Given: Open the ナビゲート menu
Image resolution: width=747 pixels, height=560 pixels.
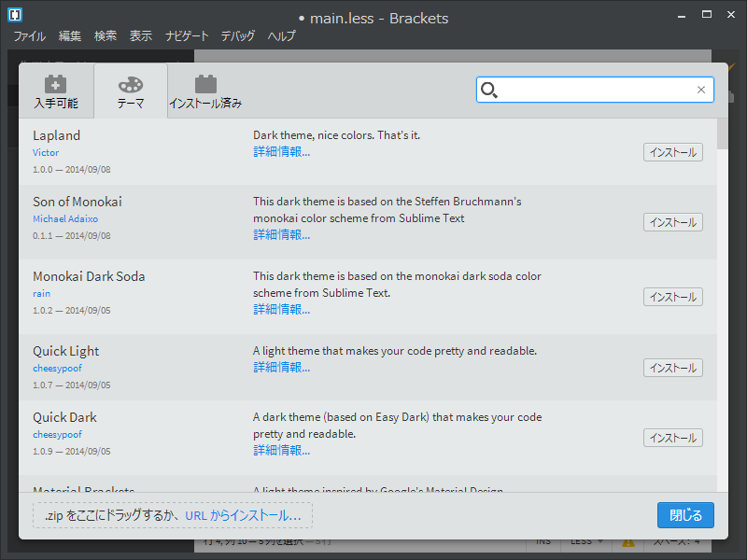Looking at the screenshot, I should coord(187,36).
